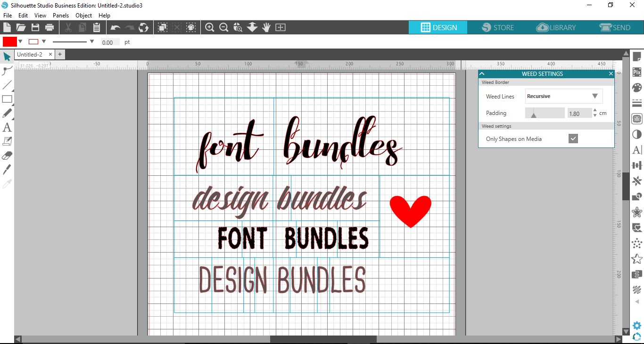This screenshot has width=644, height=344.
Task: Open Preferences with the blue gear icon
Action: tap(637, 326)
